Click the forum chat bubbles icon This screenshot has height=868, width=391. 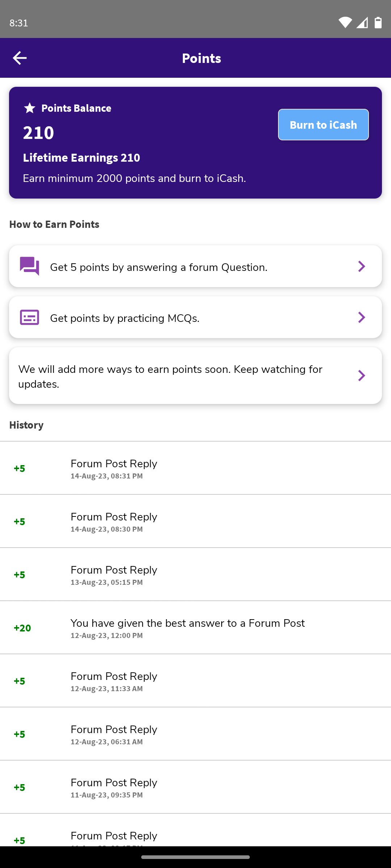(29, 266)
